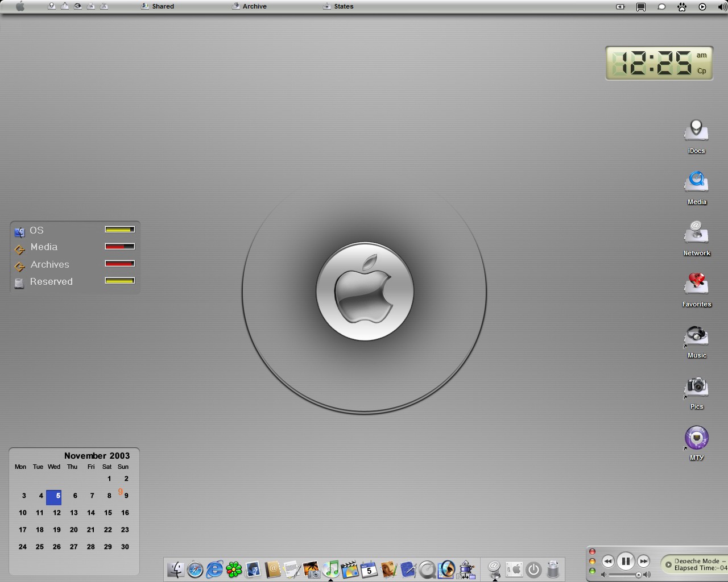Open the Archive menu bar item
The image size is (728, 582).
[250, 6]
